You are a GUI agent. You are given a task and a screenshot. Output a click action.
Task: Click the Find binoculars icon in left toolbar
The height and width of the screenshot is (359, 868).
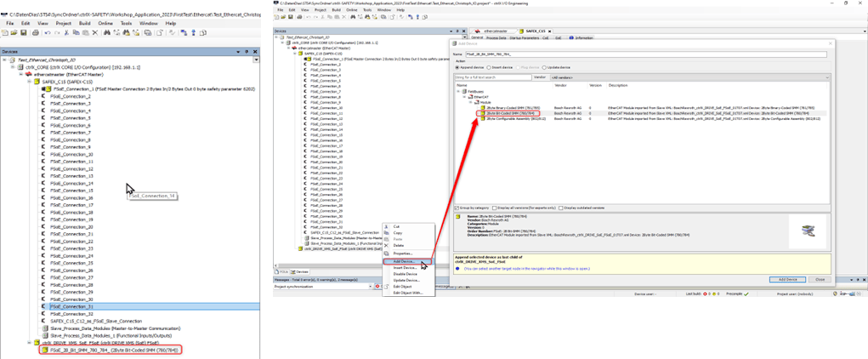click(x=106, y=33)
